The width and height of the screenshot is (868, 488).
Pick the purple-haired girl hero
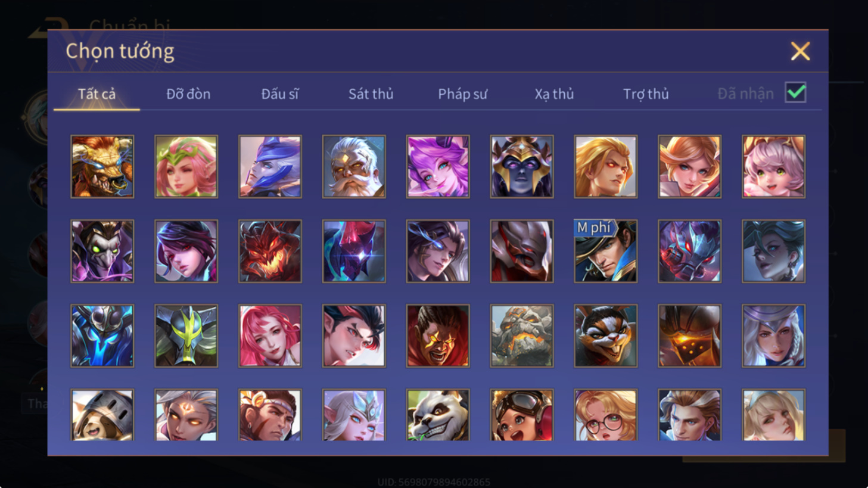point(438,166)
